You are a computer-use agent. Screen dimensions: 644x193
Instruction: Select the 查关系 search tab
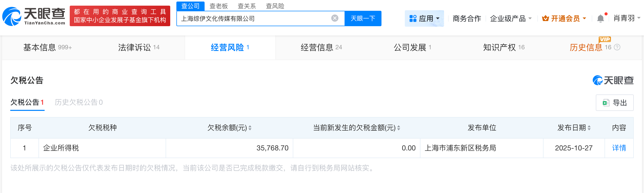[x=247, y=6]
